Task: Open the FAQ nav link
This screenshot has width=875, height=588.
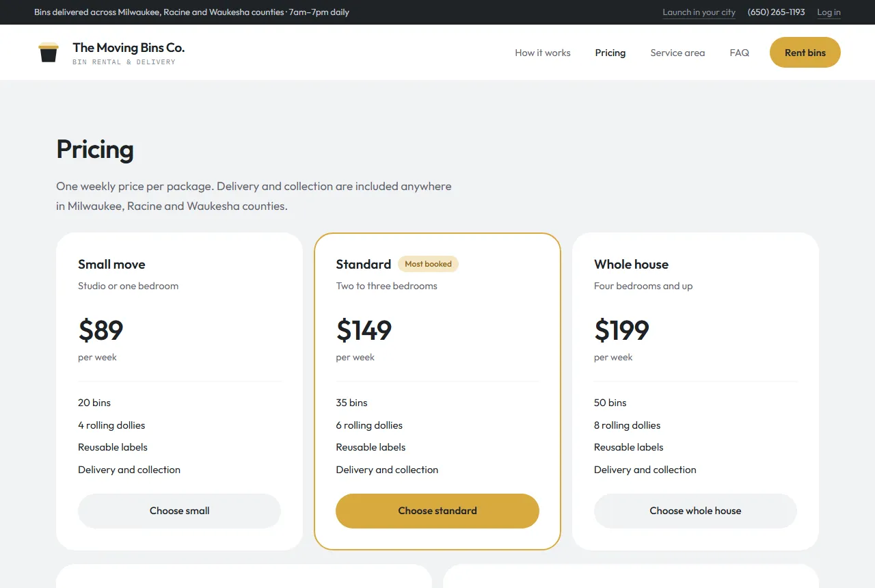Action: point(740,53)
